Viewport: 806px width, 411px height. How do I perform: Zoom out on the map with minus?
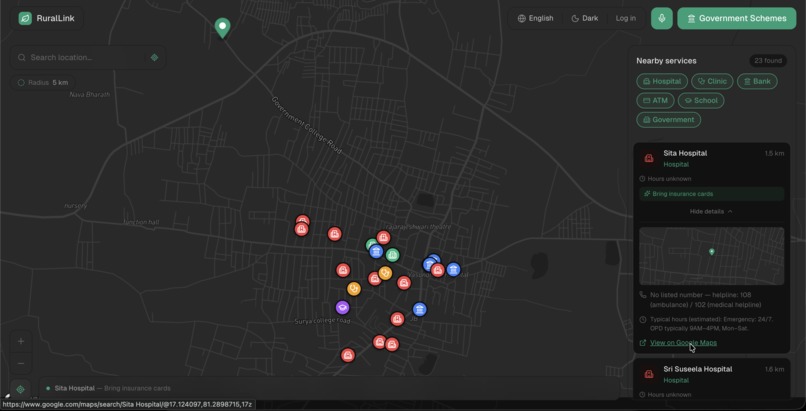(x=21, y=364)
